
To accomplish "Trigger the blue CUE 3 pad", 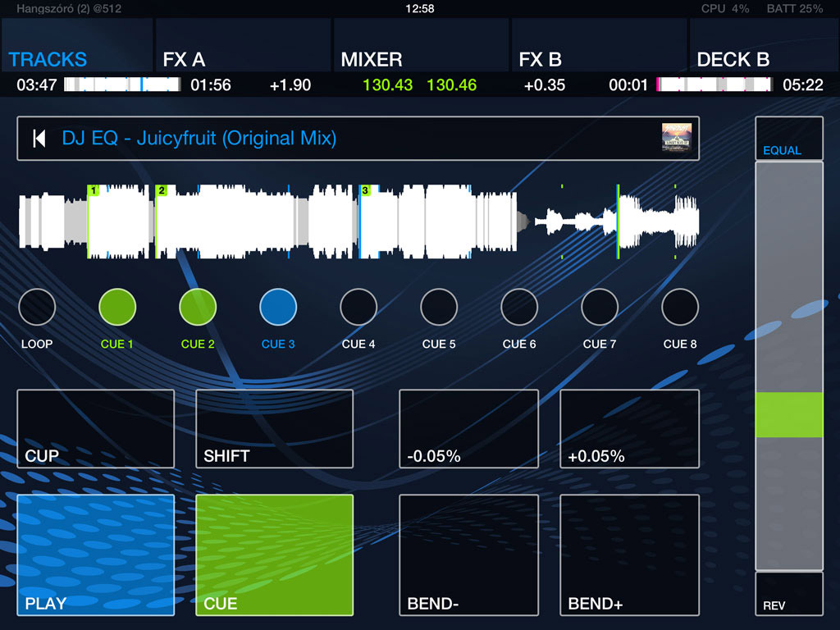I will coord(278,307).
